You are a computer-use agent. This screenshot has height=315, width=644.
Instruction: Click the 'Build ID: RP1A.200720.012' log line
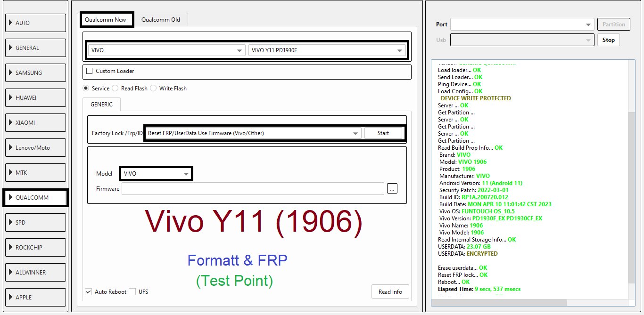click(x=474, y=197)
